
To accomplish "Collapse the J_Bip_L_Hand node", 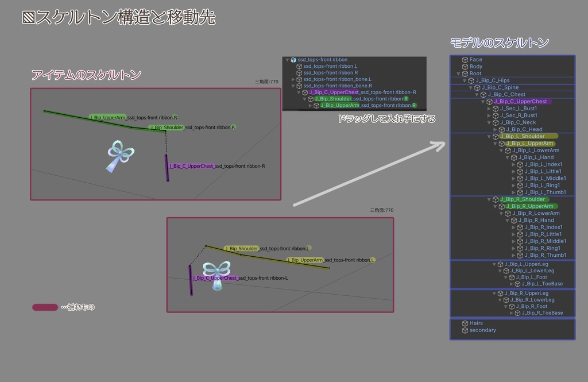I will [x=508, y=157].
